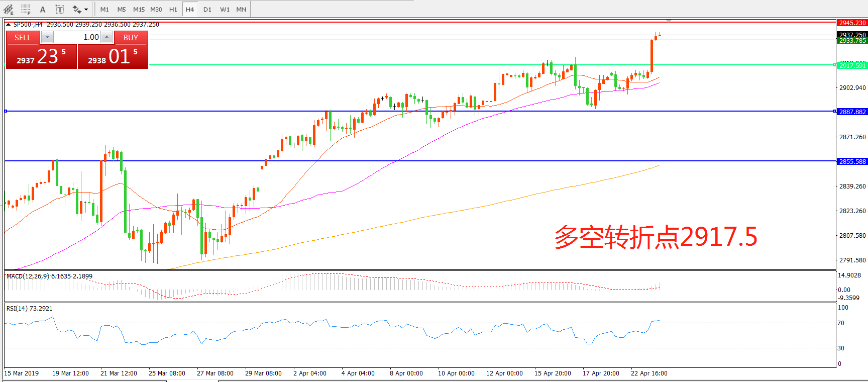Click the 1.00 volume input field
This screenshot has height=382, width=868.
point(77,37)
